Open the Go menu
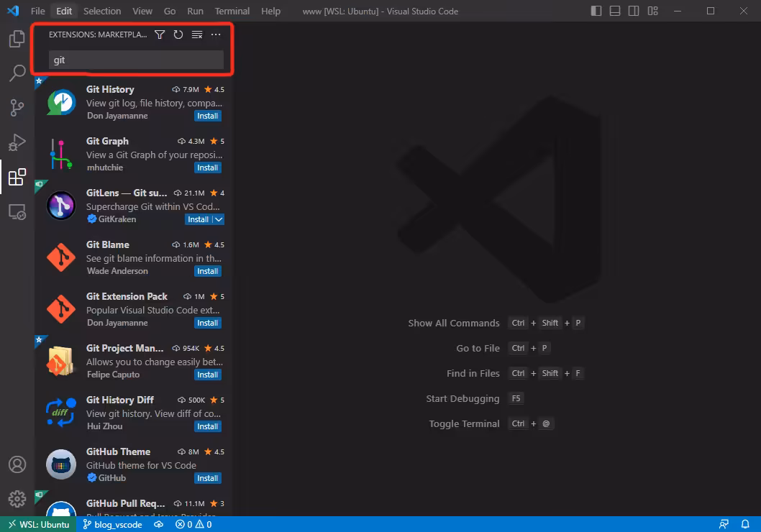This screenshot has height=532, width=761. click(x=169, y=11)
